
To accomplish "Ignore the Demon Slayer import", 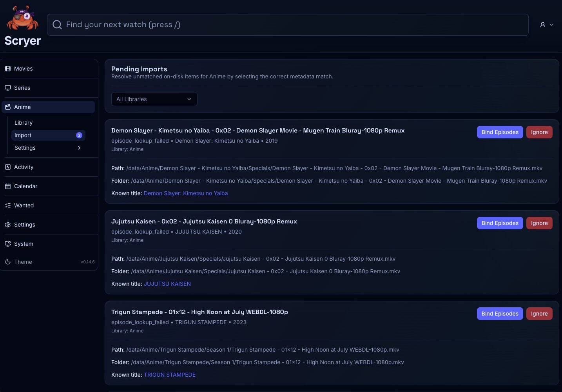I will pyautogui.click(x=539, y=132).
